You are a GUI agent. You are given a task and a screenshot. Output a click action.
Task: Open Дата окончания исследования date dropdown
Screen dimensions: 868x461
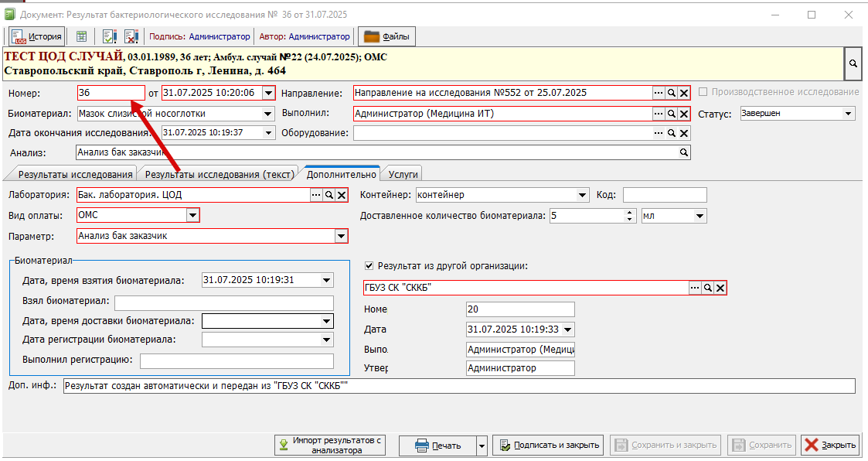coord(268,133)
